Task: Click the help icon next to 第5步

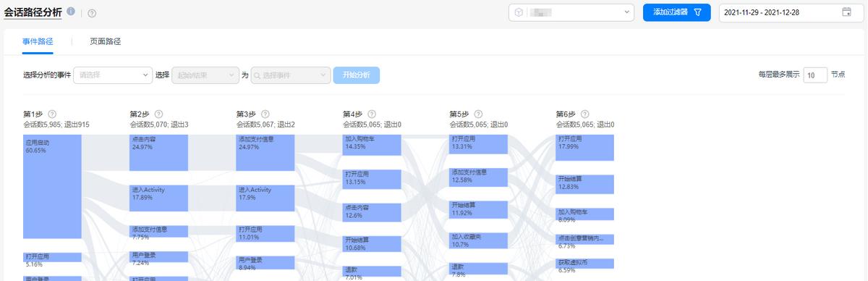Action: [x=478, y=114]
